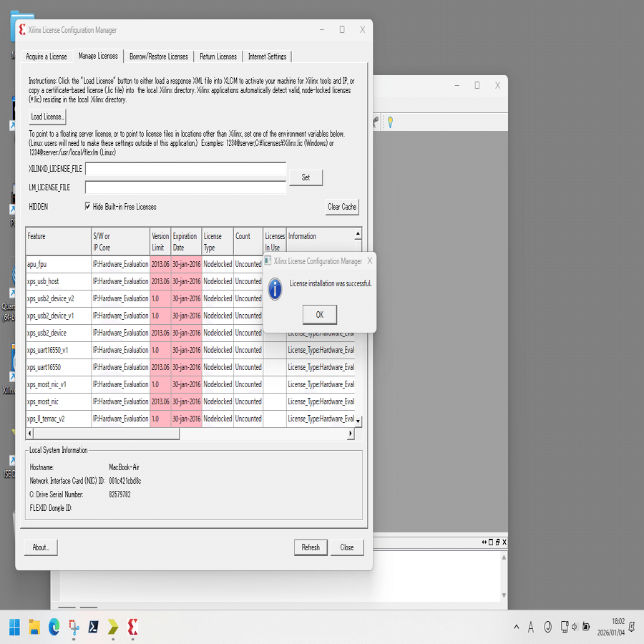The height and width of the screenshot is (644, 644).
Task: Click the Feature column header
Action: pyautogui.click(x=59, y=242)
